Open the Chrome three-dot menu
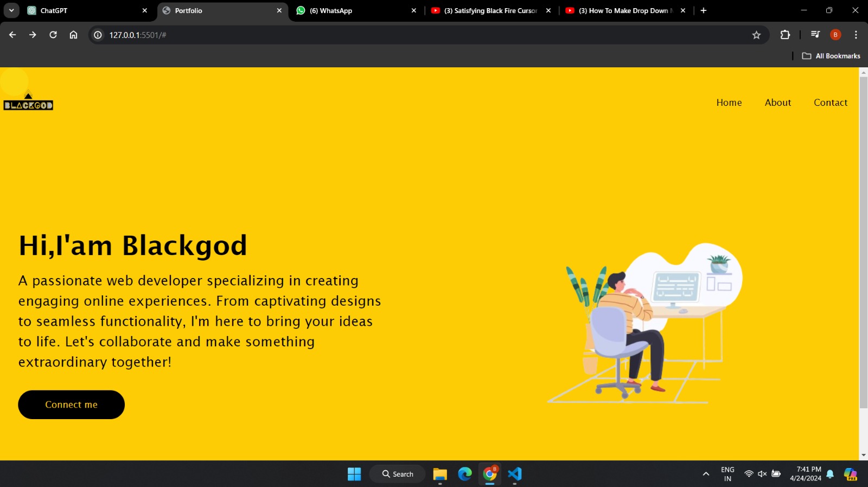The width and height of the screenshot is (868, 487). tap(856, 35)
